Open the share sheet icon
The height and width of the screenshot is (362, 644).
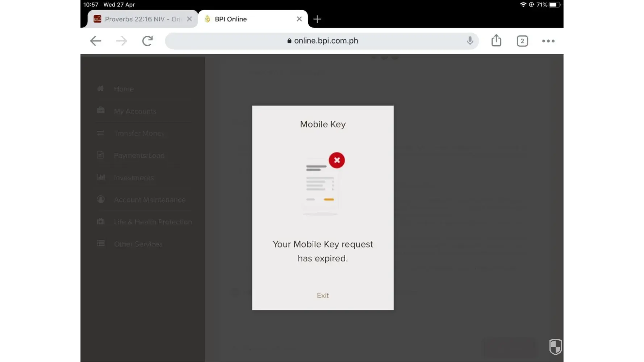pyautogui.click(x=496, y=41)
